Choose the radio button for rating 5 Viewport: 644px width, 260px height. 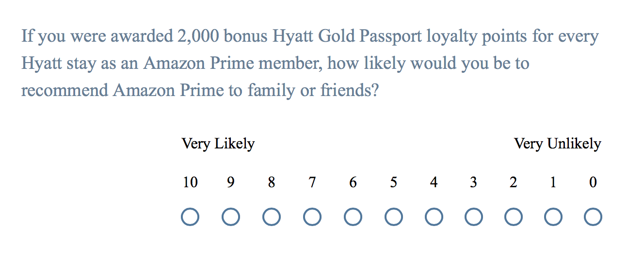click(394, 217)
